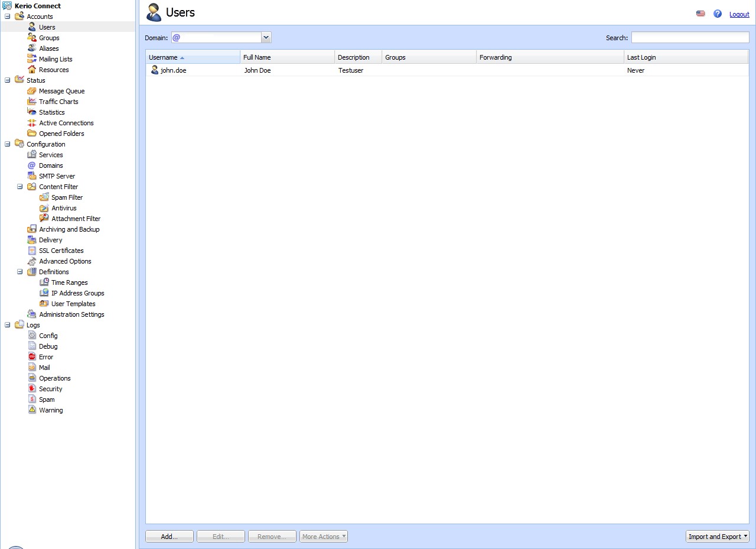Open the Import and Export dropdown

pyautogui.click(x=718, y=537)
